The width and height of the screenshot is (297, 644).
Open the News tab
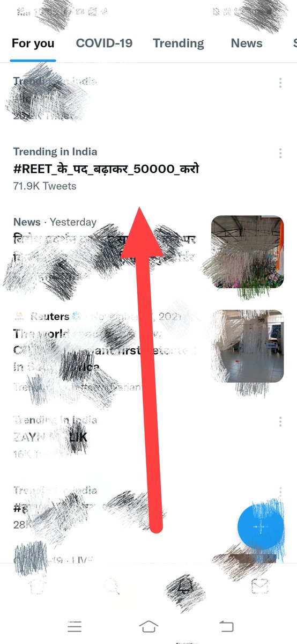coord(247,43)
